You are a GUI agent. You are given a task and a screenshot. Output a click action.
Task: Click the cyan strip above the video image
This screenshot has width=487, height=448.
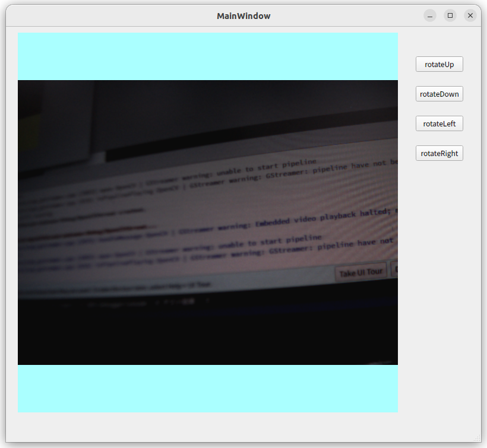[x=208, y=56]
